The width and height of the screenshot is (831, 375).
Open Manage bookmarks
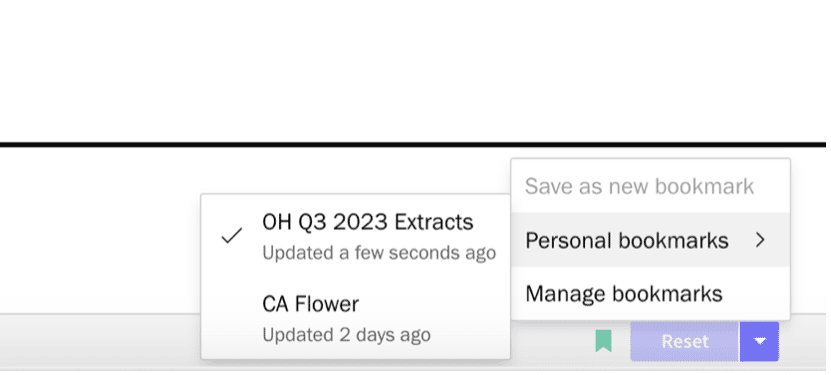(650, 293)
